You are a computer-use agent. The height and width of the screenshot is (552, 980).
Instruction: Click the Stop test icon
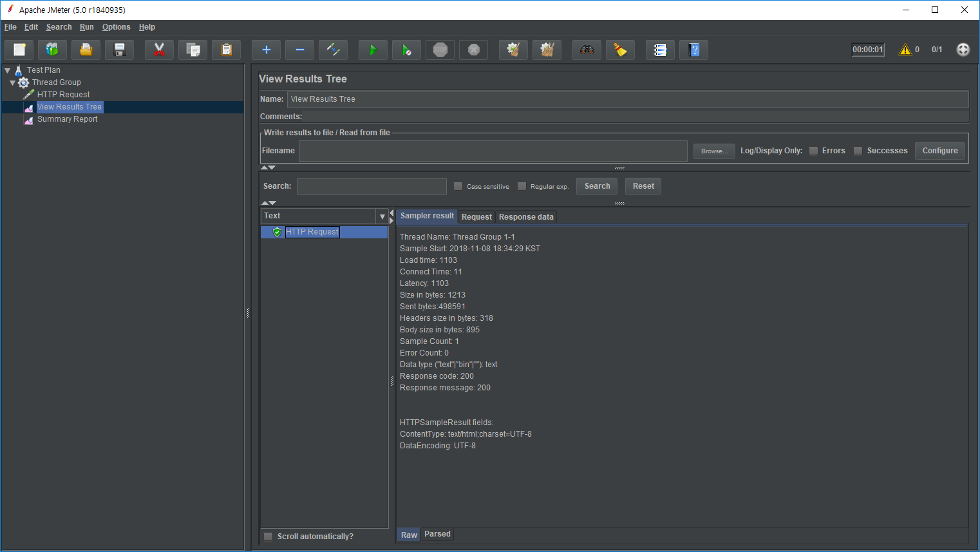click(x=440, y=50)
